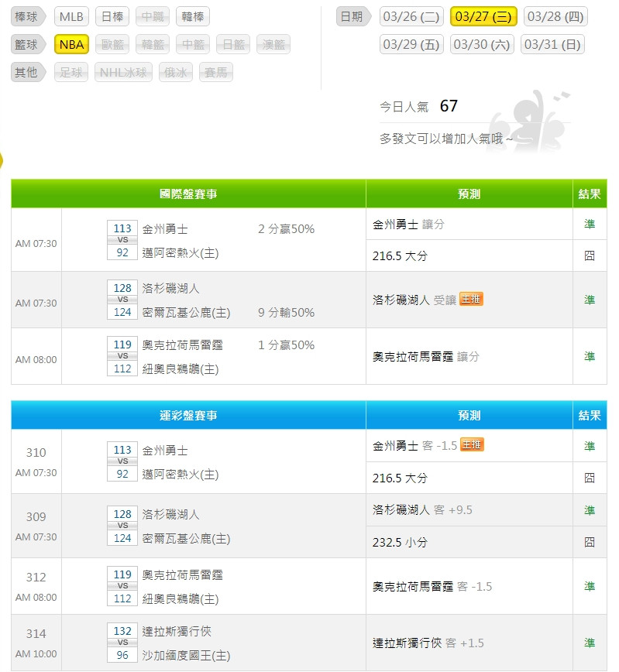Screen dimensions: 619x672
Task: Click the 準 result for 達拉斯獨行俠 客 +1.5
Action: pyautogui.click(x=590, y=643)
